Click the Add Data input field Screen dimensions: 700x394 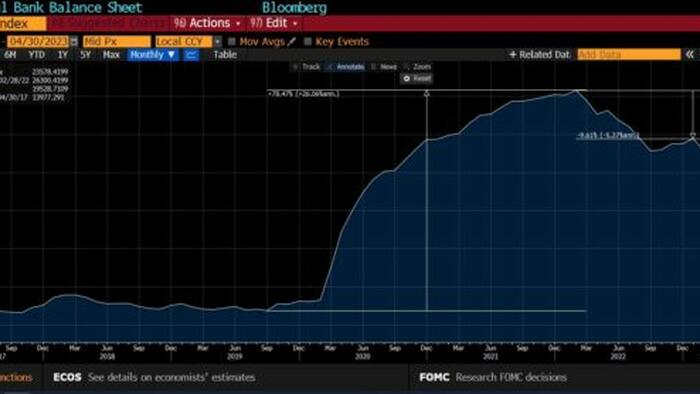click(x=629, y=54)
